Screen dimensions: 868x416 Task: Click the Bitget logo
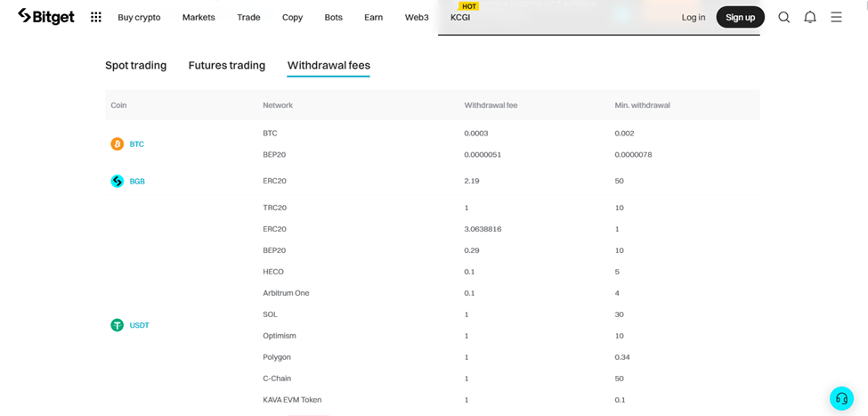tap(46, 17)
